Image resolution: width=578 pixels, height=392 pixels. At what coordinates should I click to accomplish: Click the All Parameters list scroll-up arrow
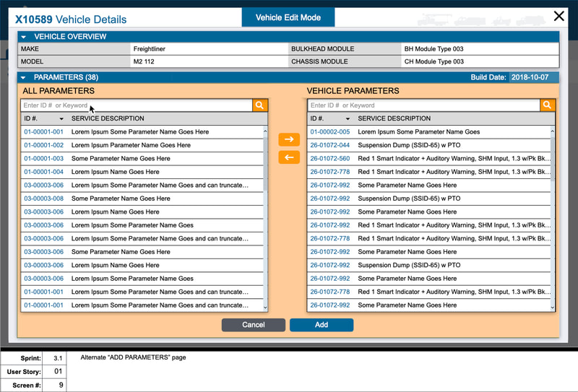(x=265, y=131)
